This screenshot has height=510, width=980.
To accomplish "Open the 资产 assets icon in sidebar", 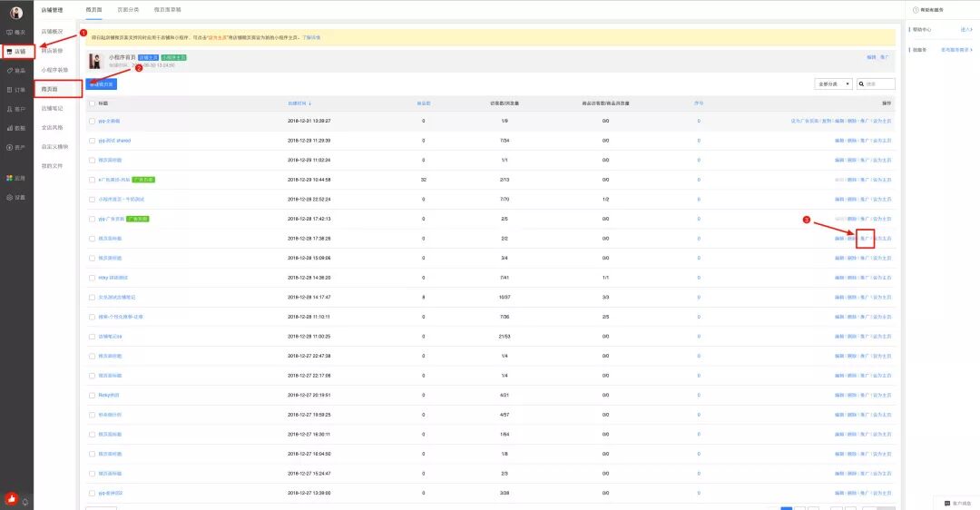I will [x=9, y=148].
